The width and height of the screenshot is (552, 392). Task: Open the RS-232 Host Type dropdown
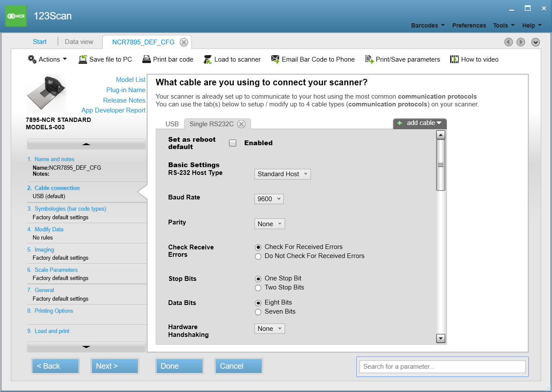coord(282,174)
